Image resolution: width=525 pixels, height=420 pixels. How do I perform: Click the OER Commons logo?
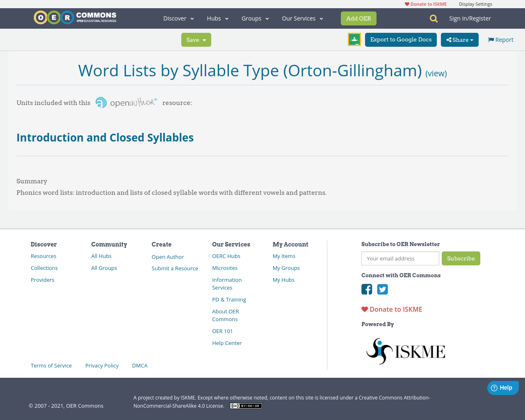pos(75,18)
